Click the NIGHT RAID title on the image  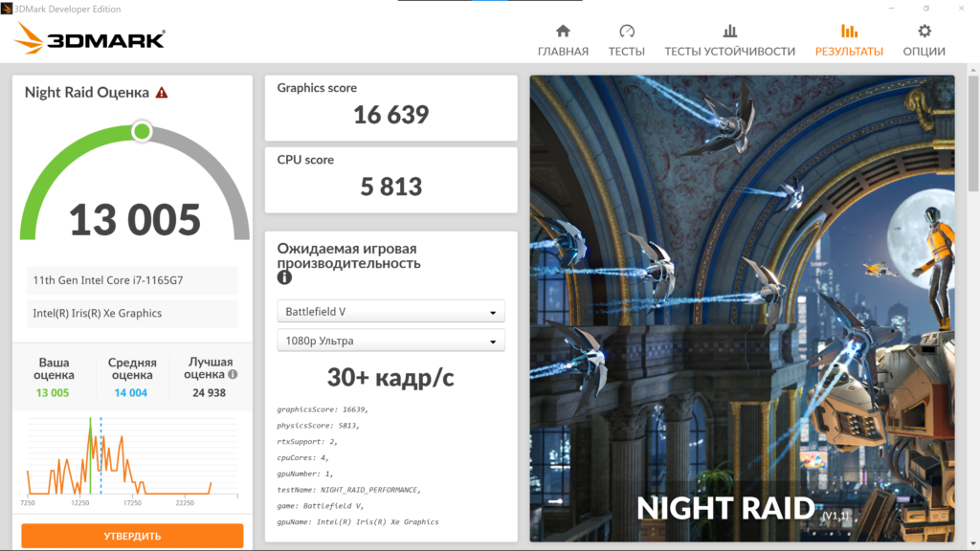tap(725, 509)
